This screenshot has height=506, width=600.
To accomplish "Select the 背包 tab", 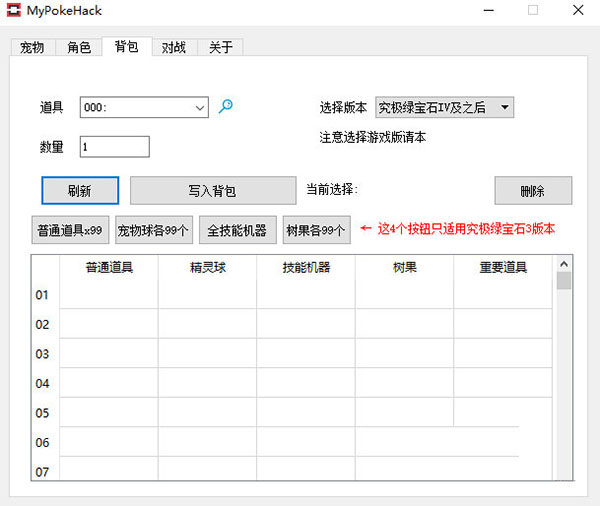I will [127, 46].
